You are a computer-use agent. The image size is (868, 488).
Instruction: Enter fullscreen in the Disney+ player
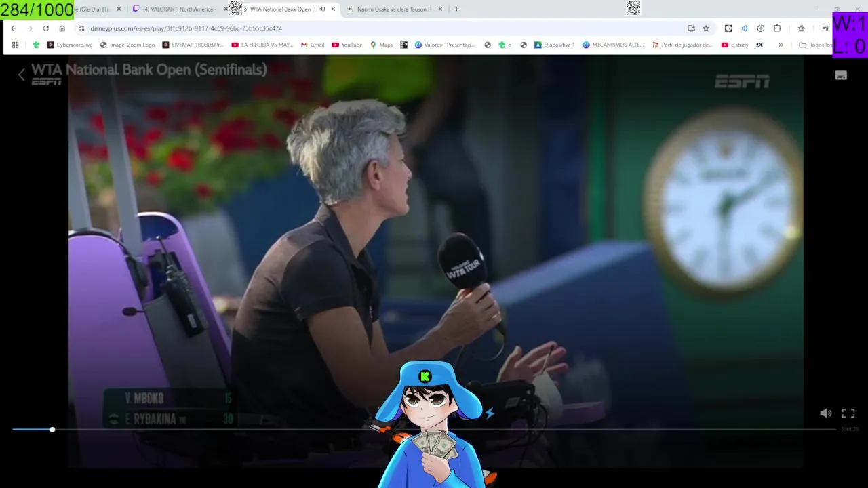pos(848,413)
